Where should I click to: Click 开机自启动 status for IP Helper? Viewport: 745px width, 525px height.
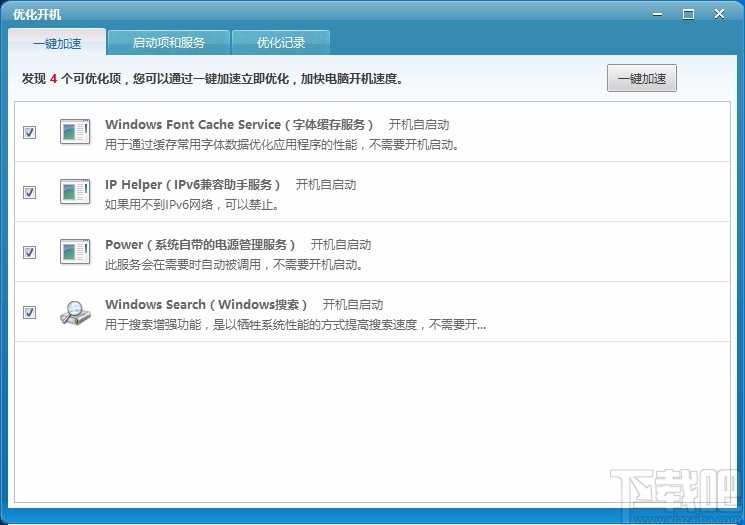(x=325, y=184)
